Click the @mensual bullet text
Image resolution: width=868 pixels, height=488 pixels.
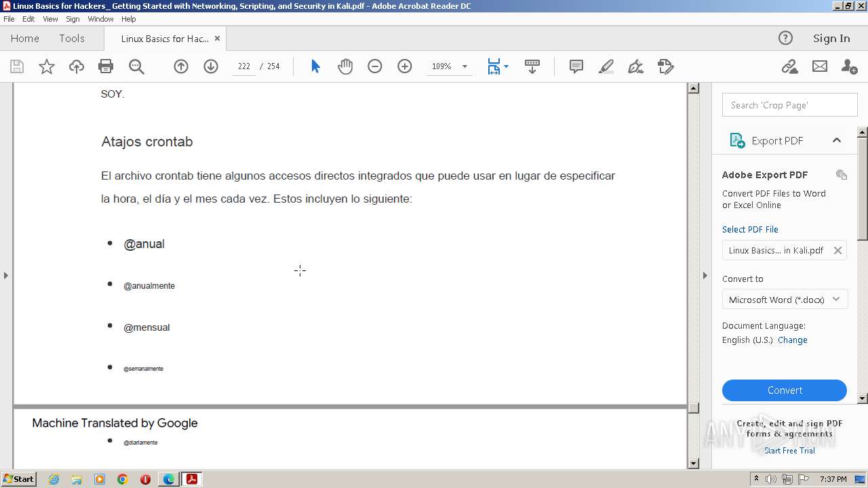coord(146,327)
